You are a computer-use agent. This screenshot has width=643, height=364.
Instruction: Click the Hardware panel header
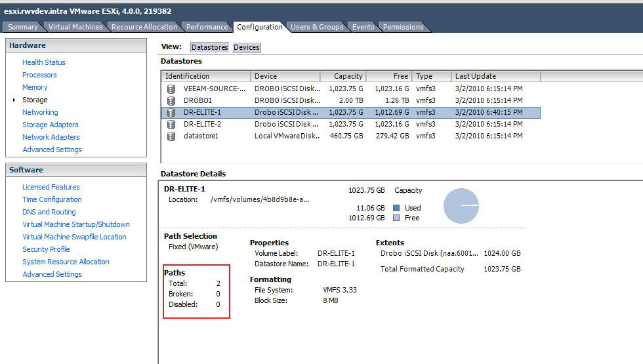pos(76,45)
